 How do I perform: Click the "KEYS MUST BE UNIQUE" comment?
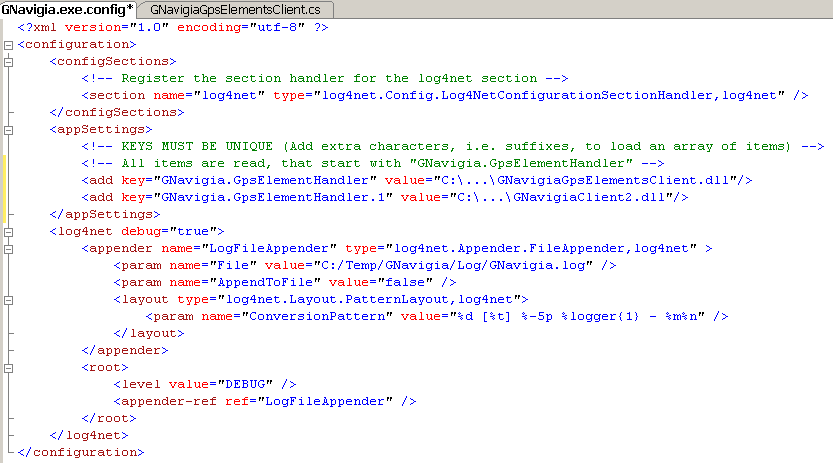[x=453, y=147]
